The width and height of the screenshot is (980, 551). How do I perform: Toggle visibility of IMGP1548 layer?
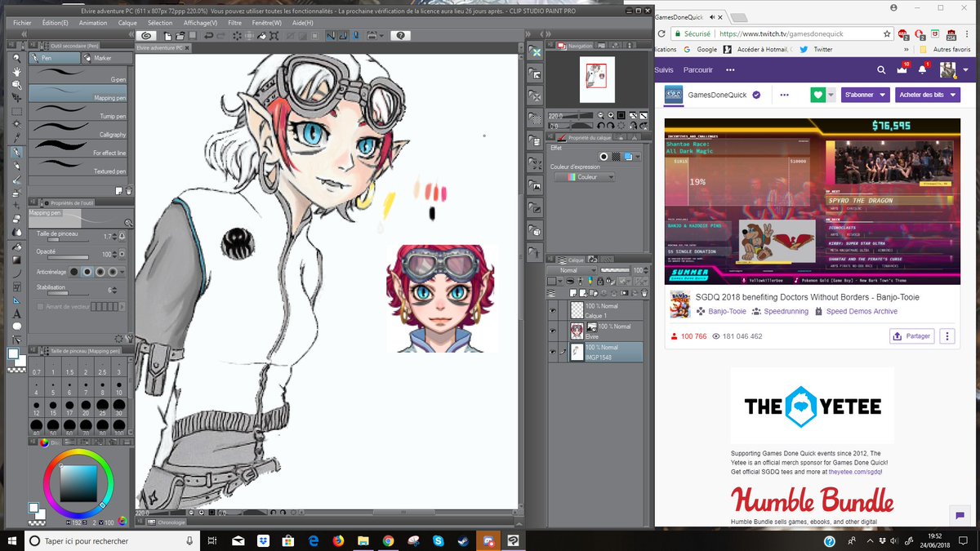point(552,351)
